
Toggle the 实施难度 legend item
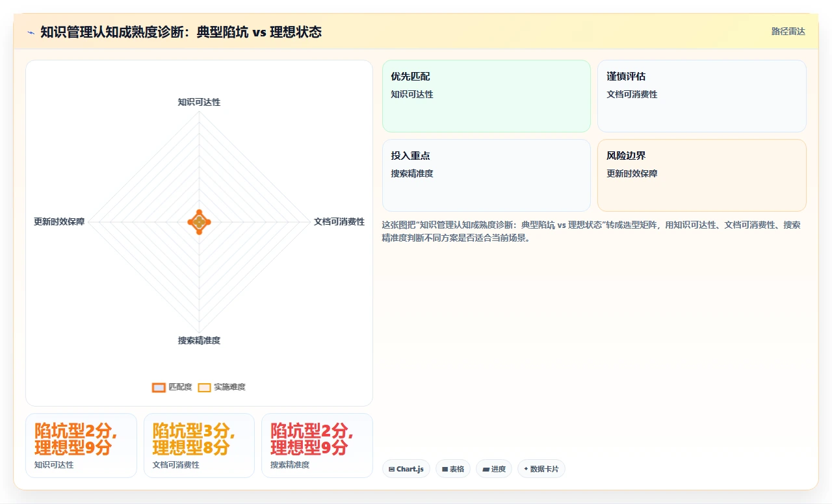click(222, 387)
